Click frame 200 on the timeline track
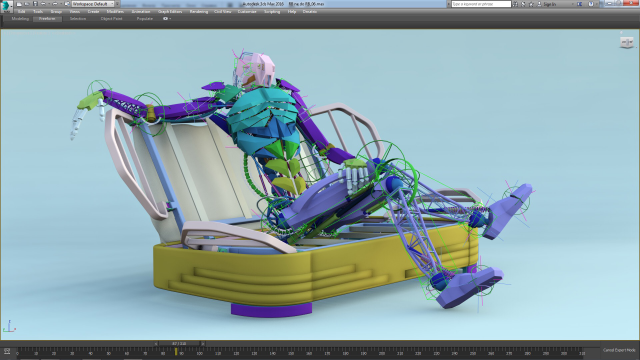 pos(382,352)
